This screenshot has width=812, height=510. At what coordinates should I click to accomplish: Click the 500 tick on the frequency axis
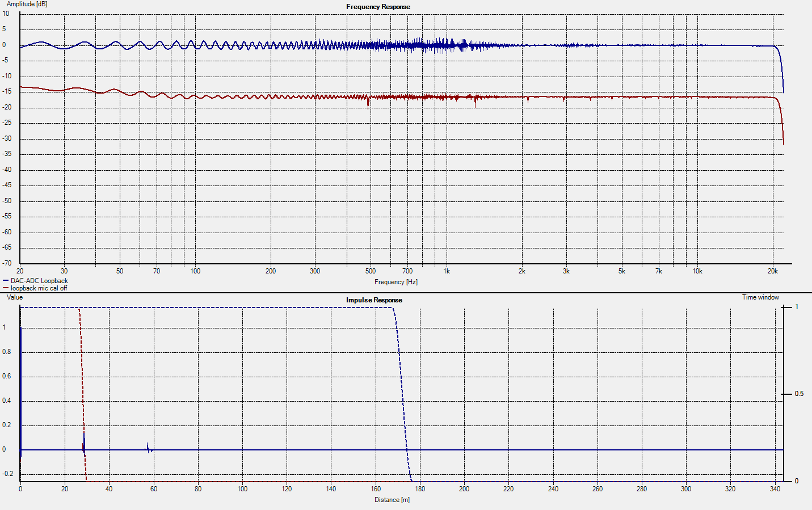coord(370,271)
